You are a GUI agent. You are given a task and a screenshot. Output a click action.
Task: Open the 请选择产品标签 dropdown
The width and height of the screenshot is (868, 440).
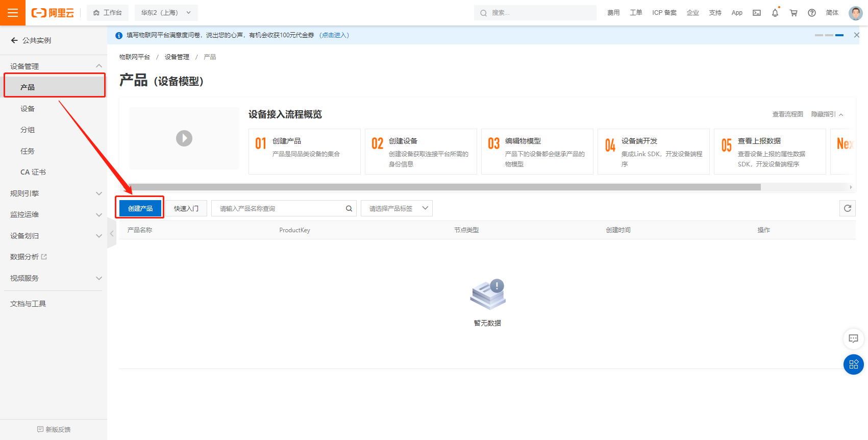coord(396,208)
